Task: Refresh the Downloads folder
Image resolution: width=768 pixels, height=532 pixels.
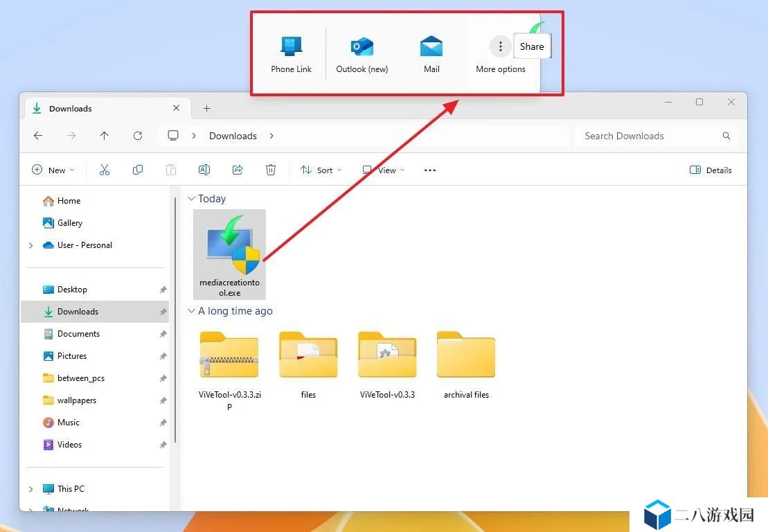Action: pos(138,136)
